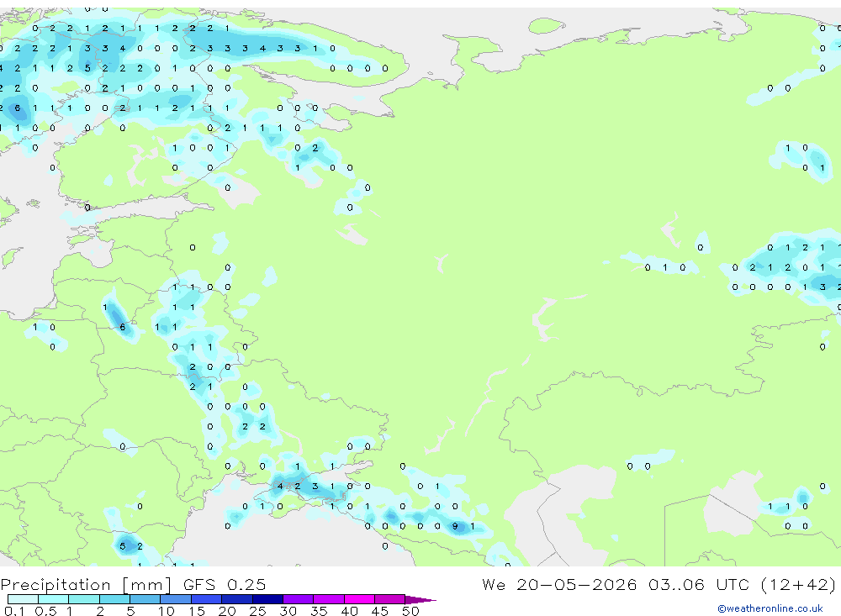This screenshot has height=616, width=841.
Task: Select the 0.5–1 mm legend color box
Action: pyautogui.click(x=54, y=599)
